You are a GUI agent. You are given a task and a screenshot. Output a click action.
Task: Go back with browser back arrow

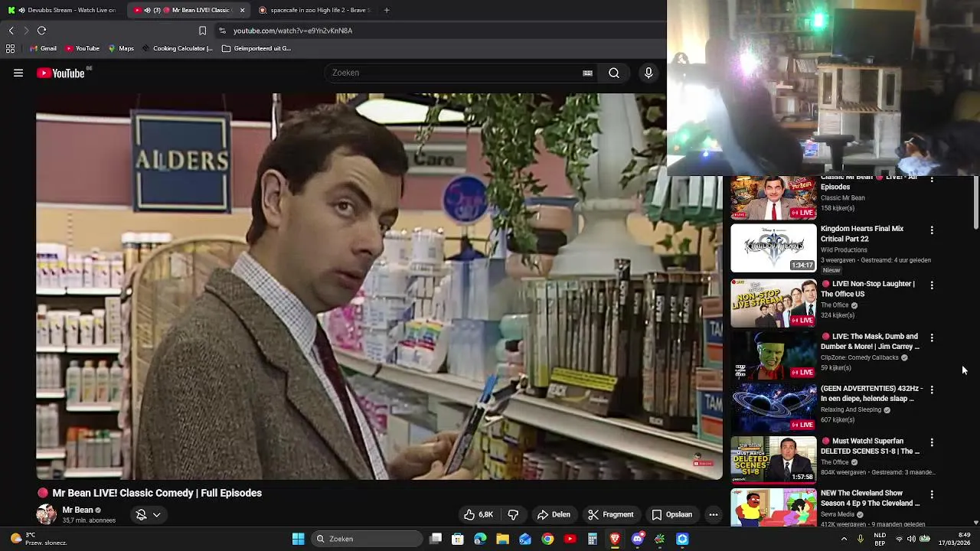pos(11,31)
